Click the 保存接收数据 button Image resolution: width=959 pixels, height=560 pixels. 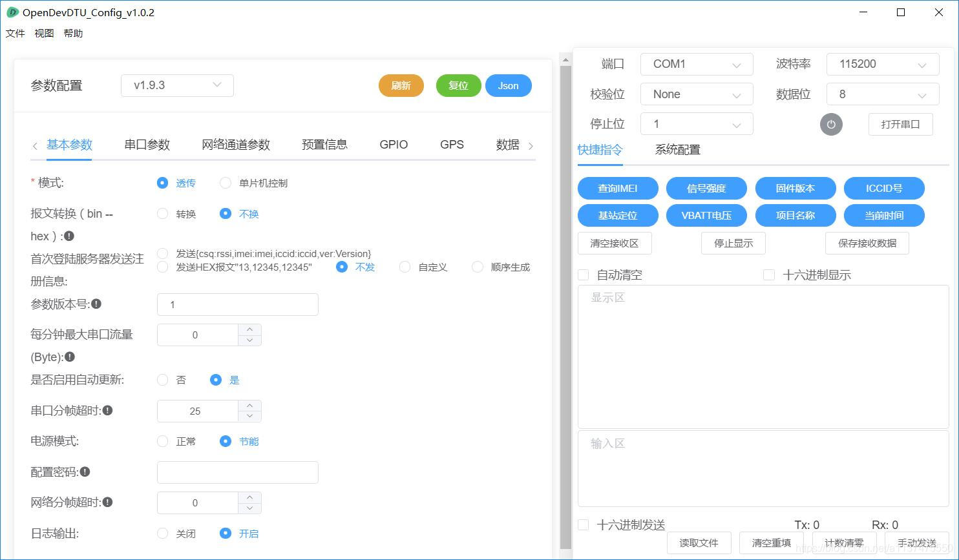(867, 243)
